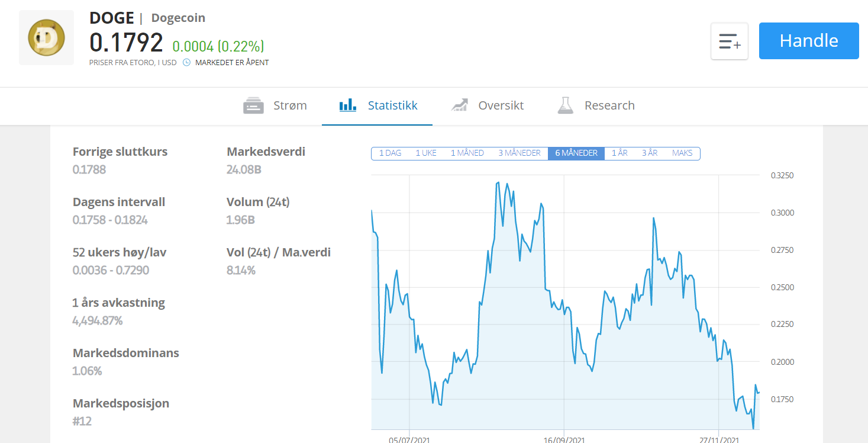Select the 1 DAG chart range

click(x=390, y=153)
